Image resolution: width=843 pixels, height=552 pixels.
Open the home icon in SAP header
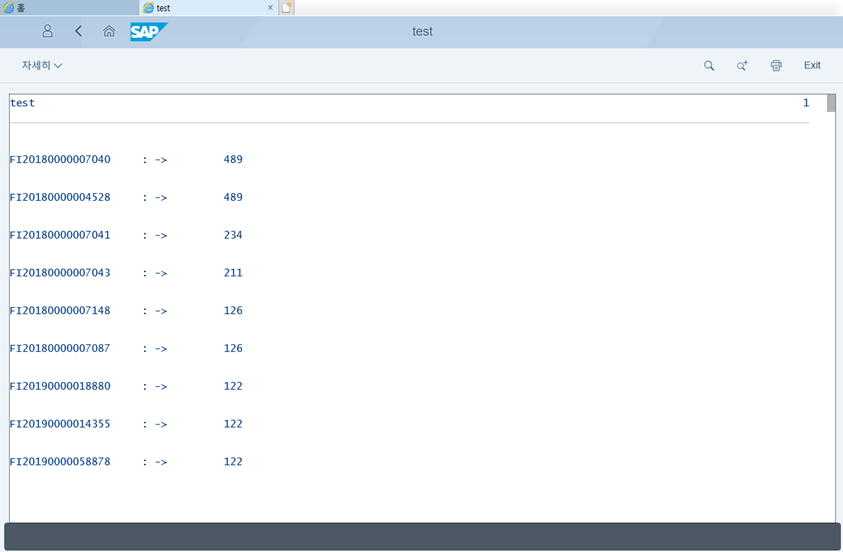[109, 31]
